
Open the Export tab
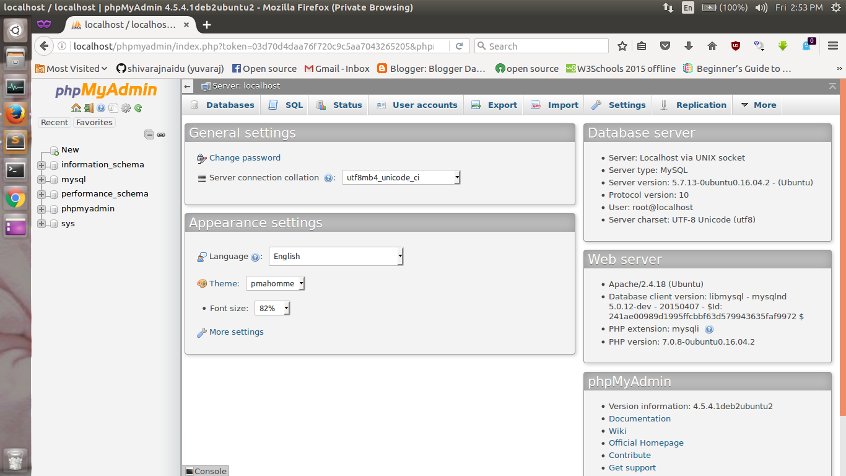click(x=494, y=105)
